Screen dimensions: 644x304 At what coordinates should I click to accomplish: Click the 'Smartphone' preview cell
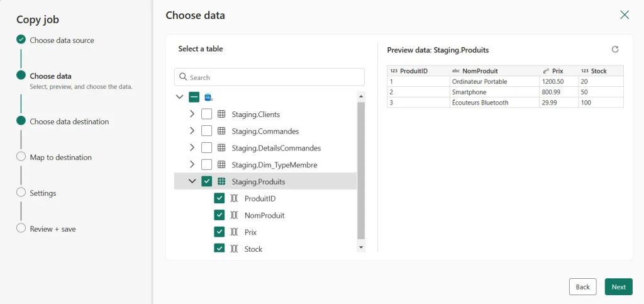click(494, 92)
